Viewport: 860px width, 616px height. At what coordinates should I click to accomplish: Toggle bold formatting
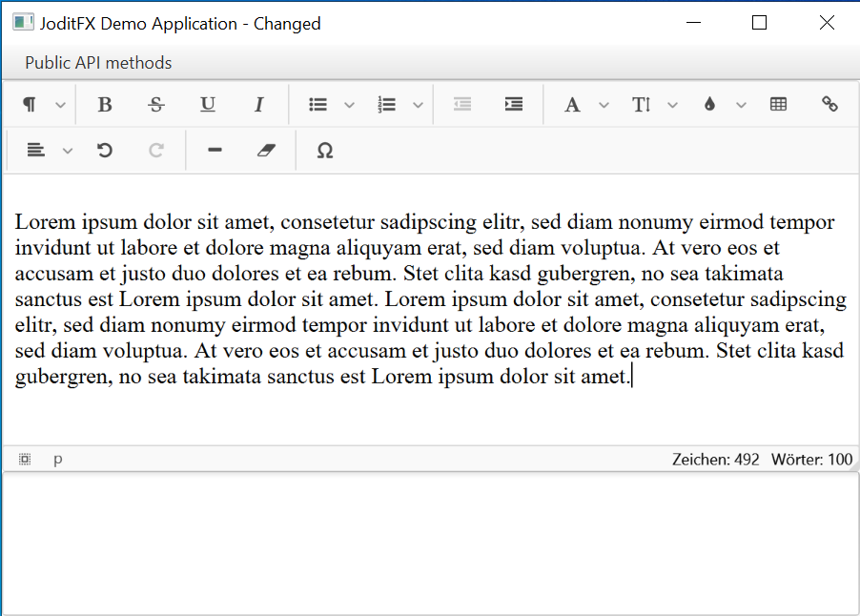click(x=105, y=104)
